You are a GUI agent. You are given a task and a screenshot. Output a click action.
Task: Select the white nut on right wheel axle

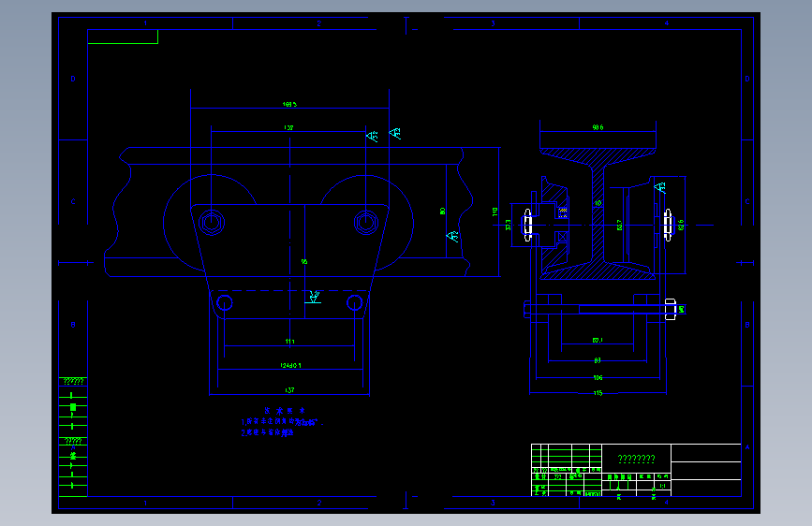tap(668, 225)
